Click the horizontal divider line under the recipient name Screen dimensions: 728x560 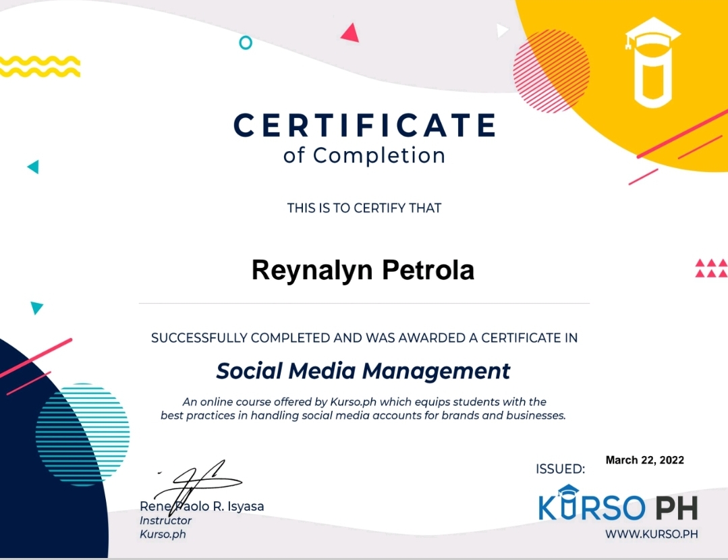pos(364,303)
